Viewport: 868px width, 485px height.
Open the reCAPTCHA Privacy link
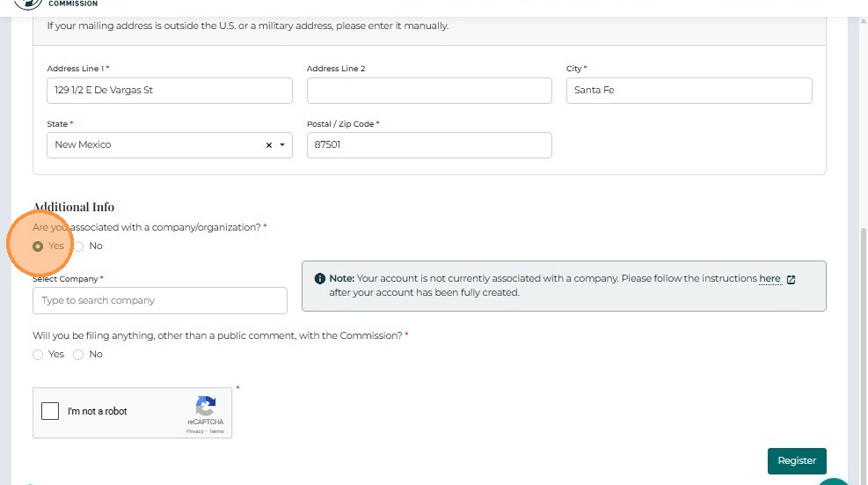click(x=193, y=431)
